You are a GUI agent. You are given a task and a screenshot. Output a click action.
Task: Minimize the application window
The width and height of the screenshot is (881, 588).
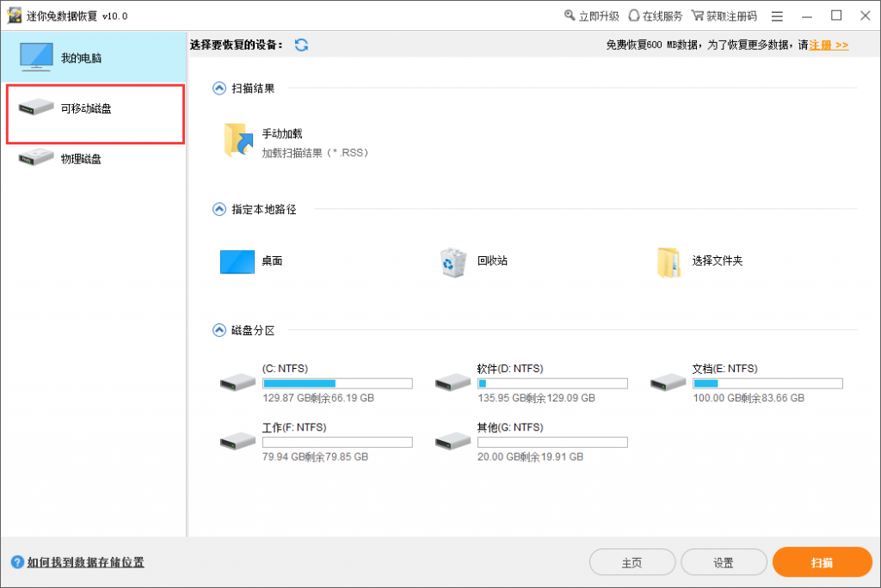[807, 16]
